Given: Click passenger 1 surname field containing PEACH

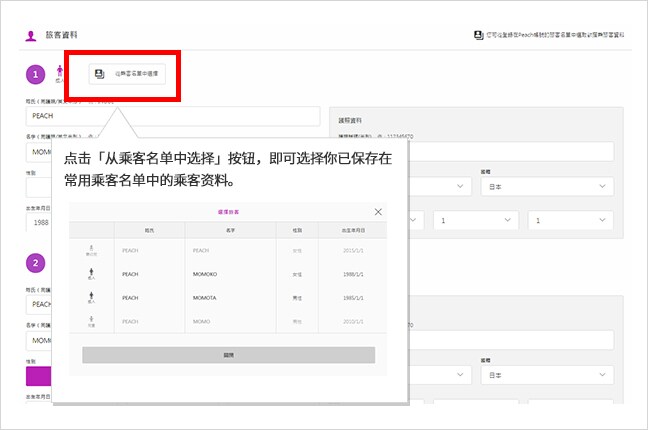Looking at the screenshot, I should (x=173, y=116).
